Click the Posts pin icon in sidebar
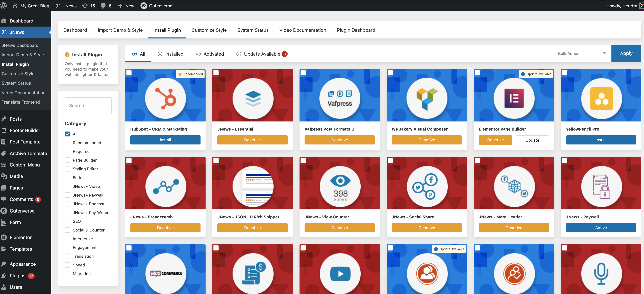Screen dimensions: 644x294 pos(4,119)
